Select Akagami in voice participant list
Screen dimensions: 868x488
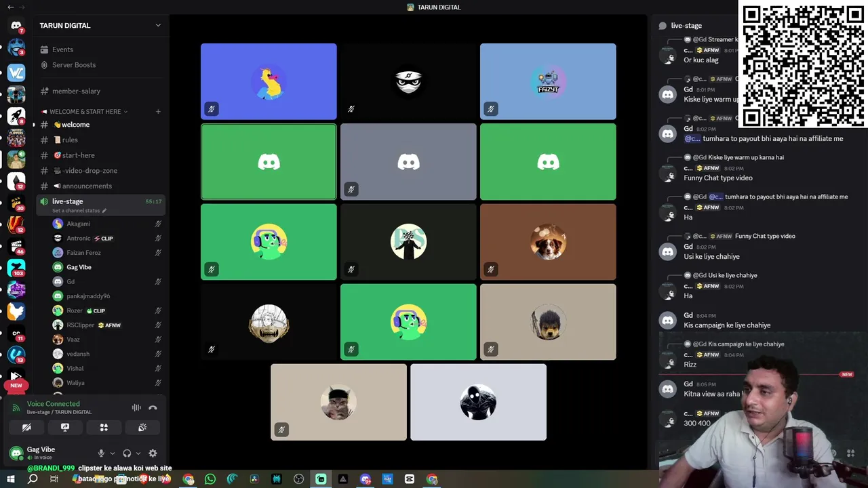(107, 224)
